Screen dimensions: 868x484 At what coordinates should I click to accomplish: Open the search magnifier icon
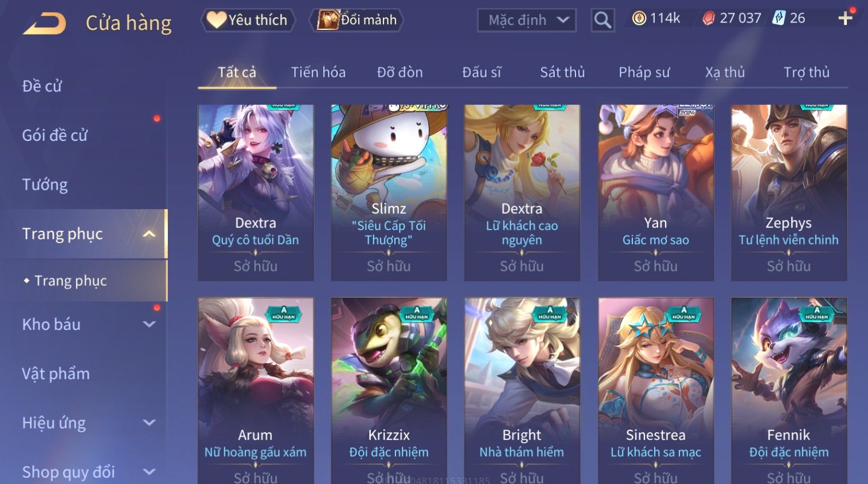(602, 20)
